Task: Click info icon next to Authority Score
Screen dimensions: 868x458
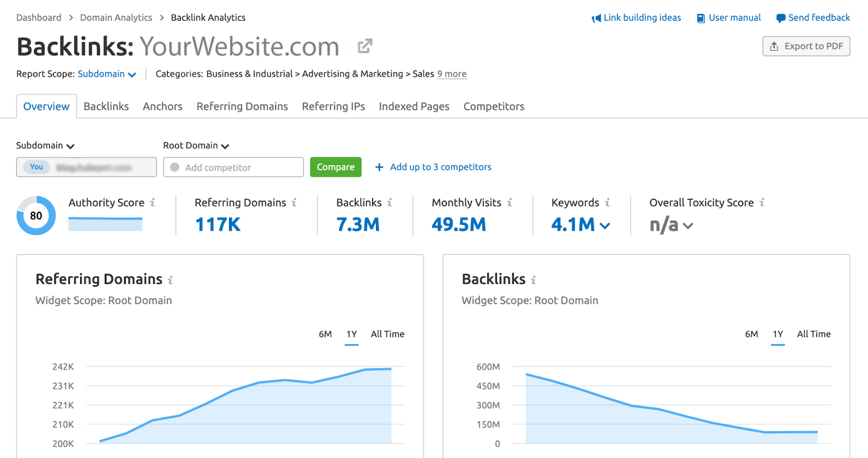Action: (153, 202)
